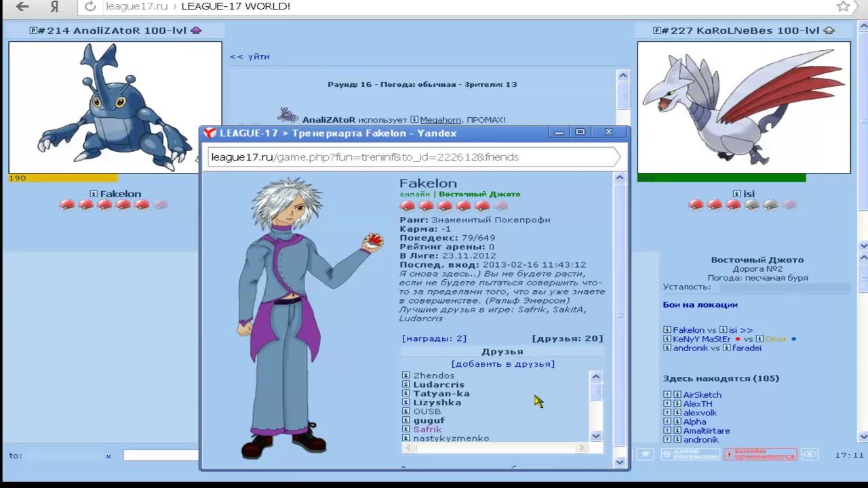Open the info icon next to Zhendos
Image resolution: width=868 pixels, height=488 pixels.
tap(406, 375)
